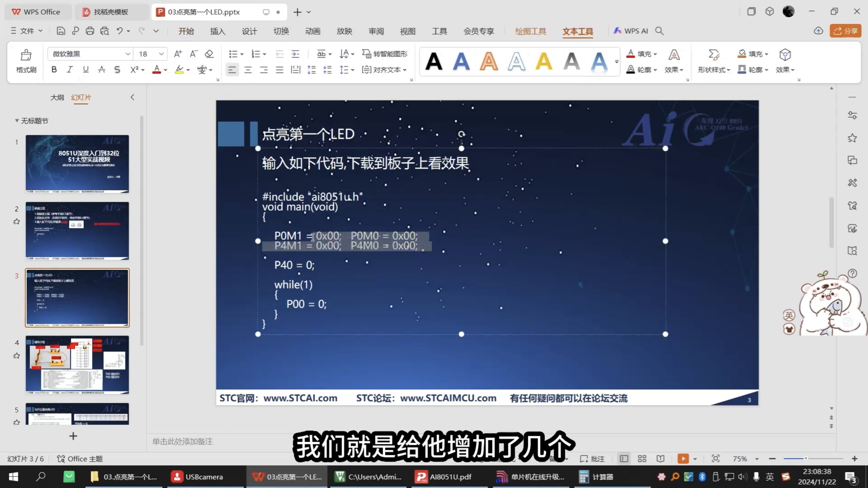The image size is (868, 488).
Task: Expand numbered list options arrow
Action: (x=265, y=54)
